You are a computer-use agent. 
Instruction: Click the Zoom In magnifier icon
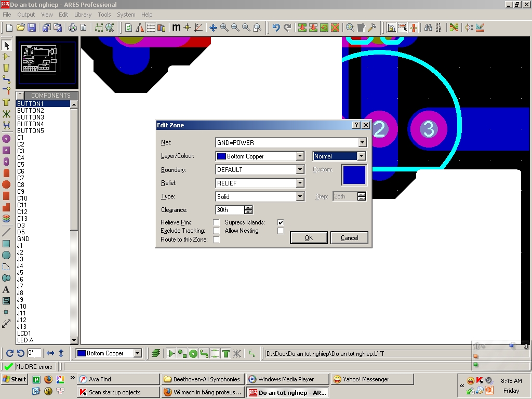point(224,28)
